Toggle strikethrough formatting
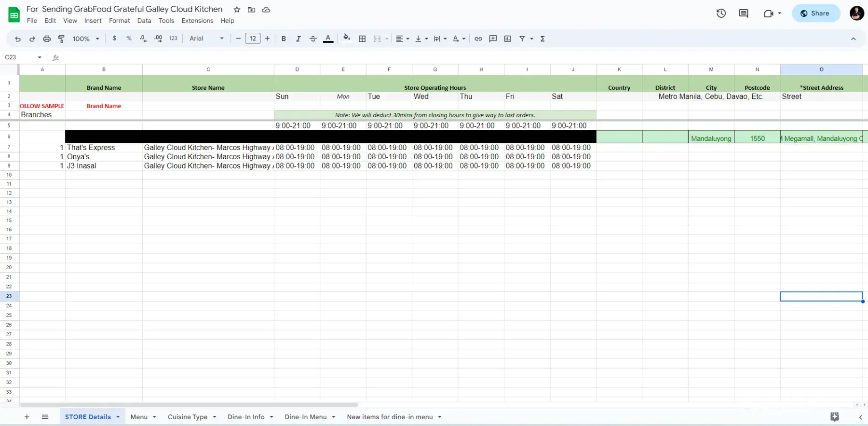 pos(313,39)
